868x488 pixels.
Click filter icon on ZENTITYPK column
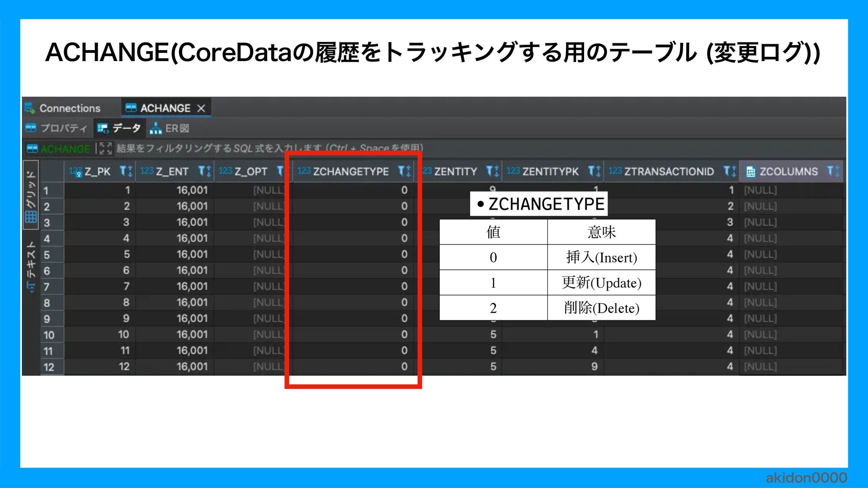[x=592, y=171]
